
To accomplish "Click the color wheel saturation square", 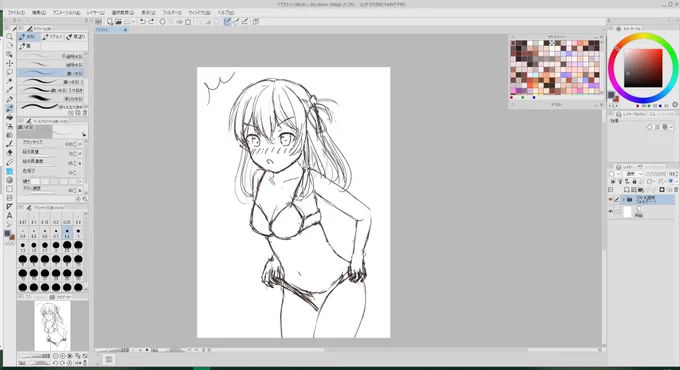I will (x=643, y=68).
